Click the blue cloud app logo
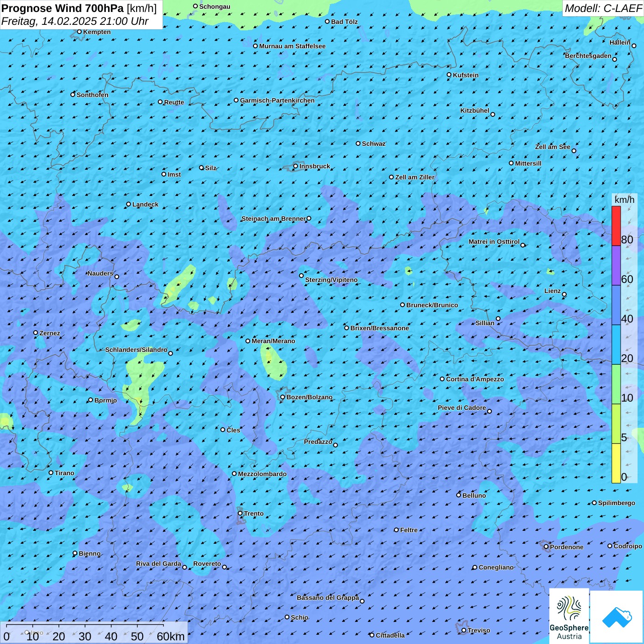The image size is (644, 644). click(616, 616)
